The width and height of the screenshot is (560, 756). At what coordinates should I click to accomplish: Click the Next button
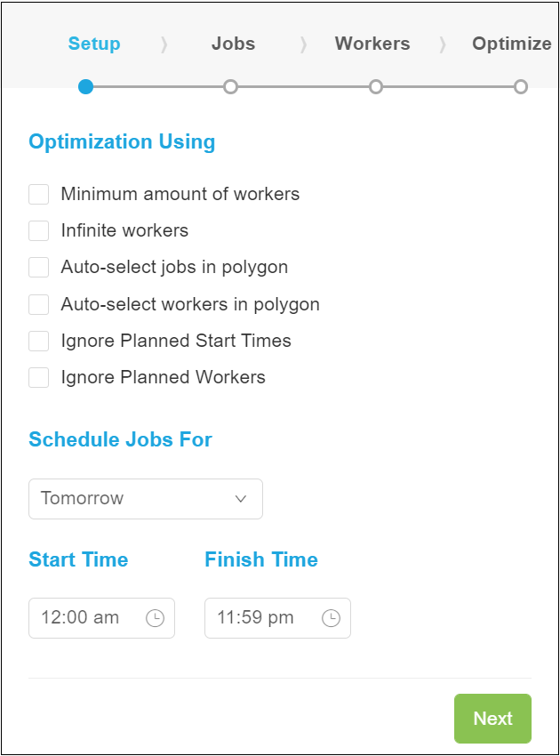492,719
